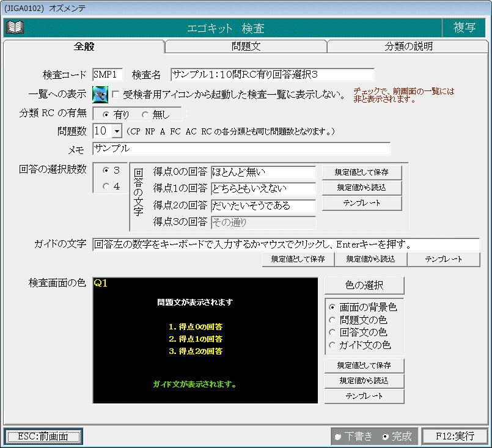This screenshot has width=492, height=448.
Task: Click the examinee icon beside list display checkbox
Action: point(100,95)
